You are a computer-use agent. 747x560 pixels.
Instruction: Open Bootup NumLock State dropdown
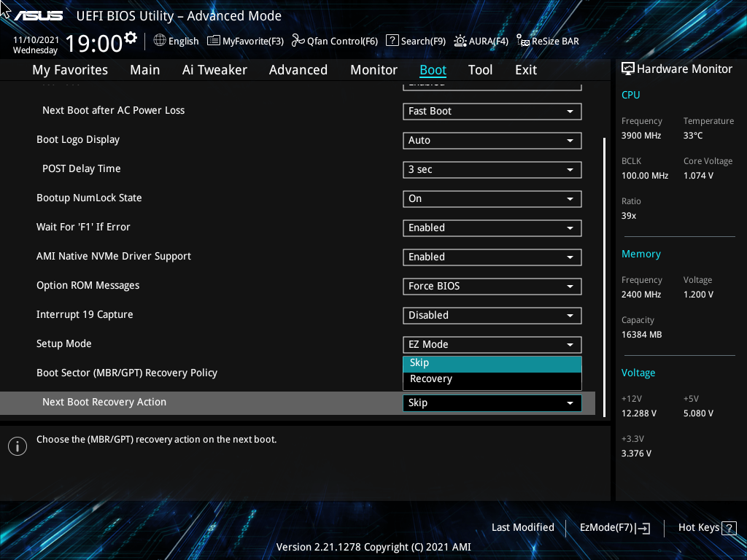click(492, 198)
